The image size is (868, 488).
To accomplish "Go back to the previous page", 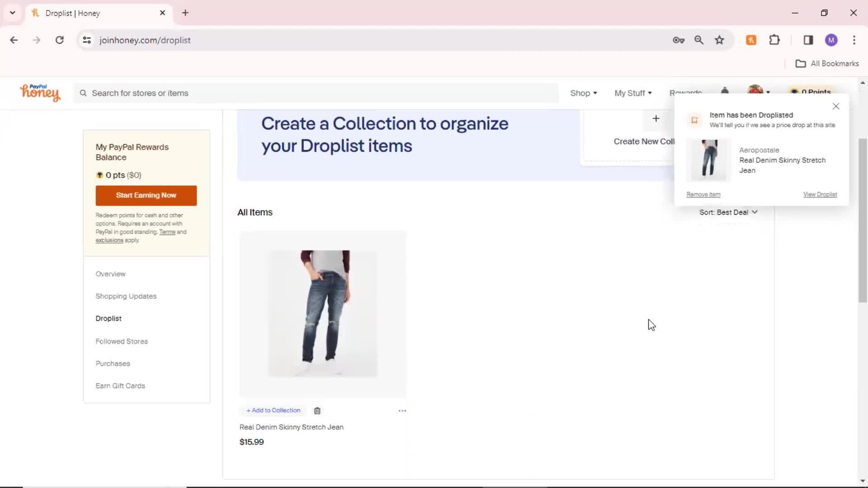I will pyautogui.click(x=14, y=40).
